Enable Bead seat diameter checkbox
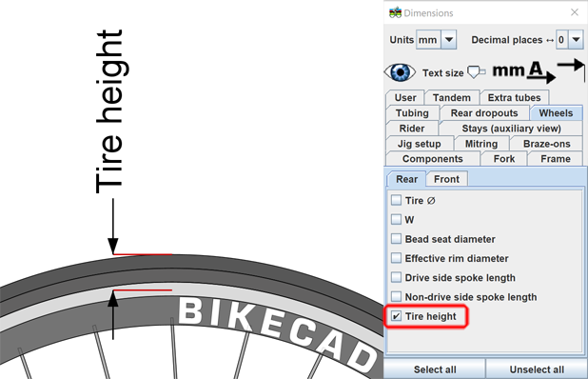Image resolution: width=588 pixels, height=379 pixels. click(x=396, y=239)
